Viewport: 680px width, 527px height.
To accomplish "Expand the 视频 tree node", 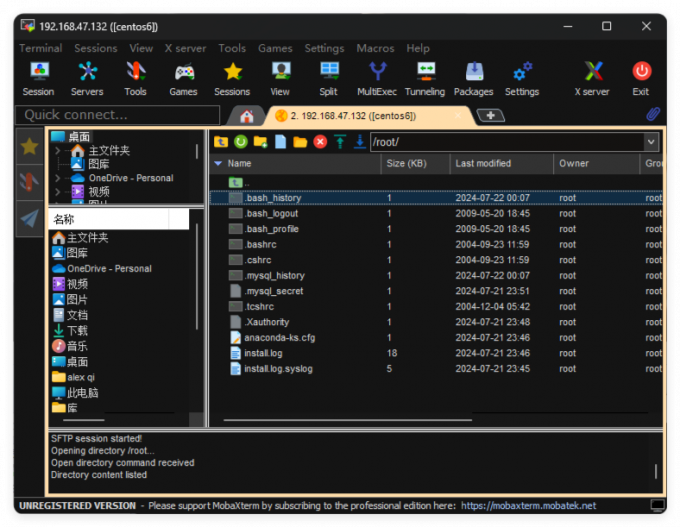I will coord(58,191).
